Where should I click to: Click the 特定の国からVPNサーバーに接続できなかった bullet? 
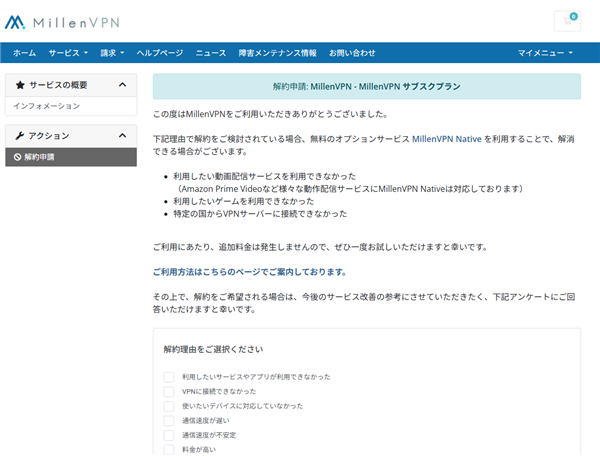(260, 214)
